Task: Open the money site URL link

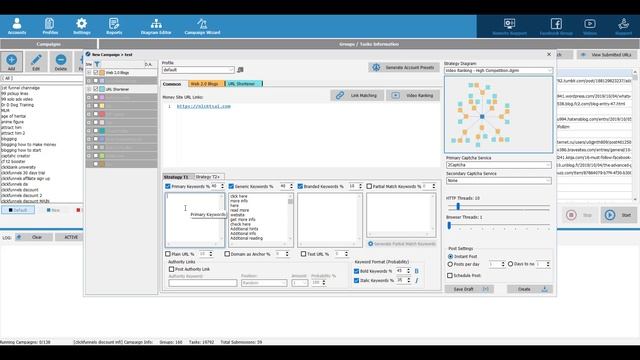Action: [x=204, y=106]
